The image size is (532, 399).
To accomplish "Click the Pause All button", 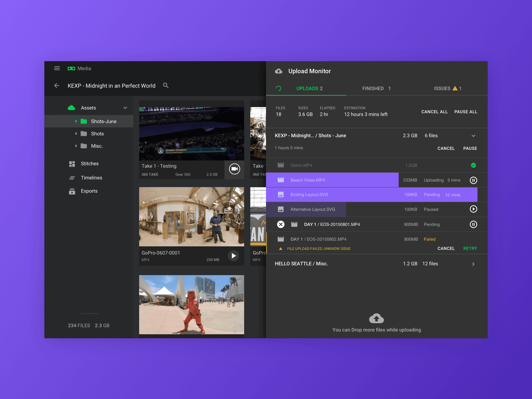I will click(465, 112).
